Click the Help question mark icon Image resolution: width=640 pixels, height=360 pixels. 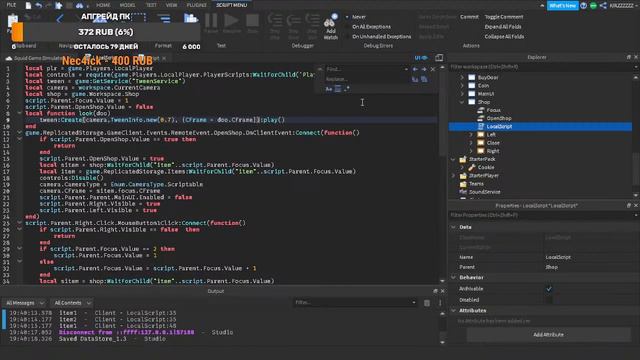pos(584,6)
